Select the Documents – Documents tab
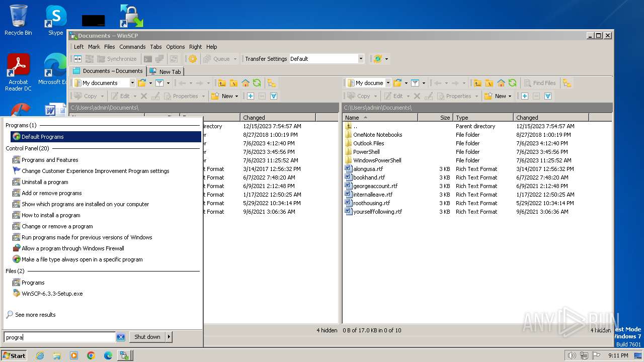 [x=108, y=71]
